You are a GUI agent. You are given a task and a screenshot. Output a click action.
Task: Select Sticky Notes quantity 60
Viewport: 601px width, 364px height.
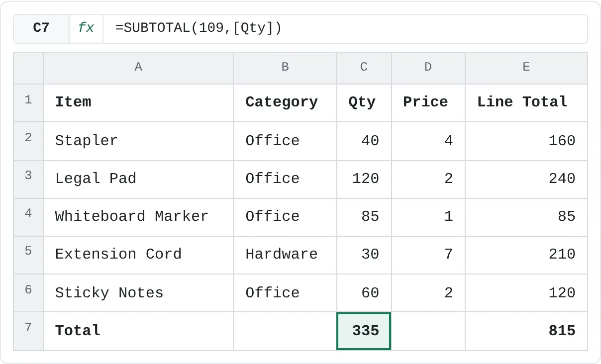pos(364,293)
